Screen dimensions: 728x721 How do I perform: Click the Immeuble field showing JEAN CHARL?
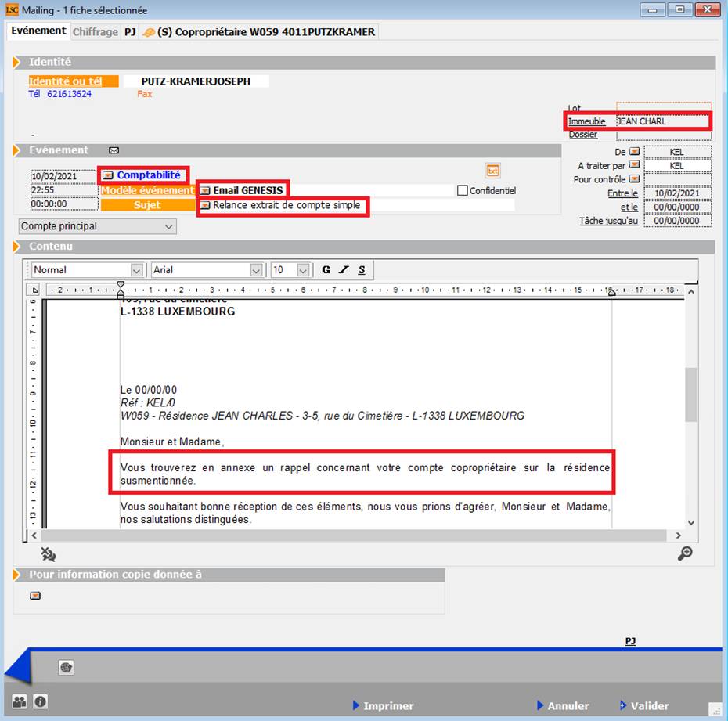pyautogui.click(x=664, y=121)
